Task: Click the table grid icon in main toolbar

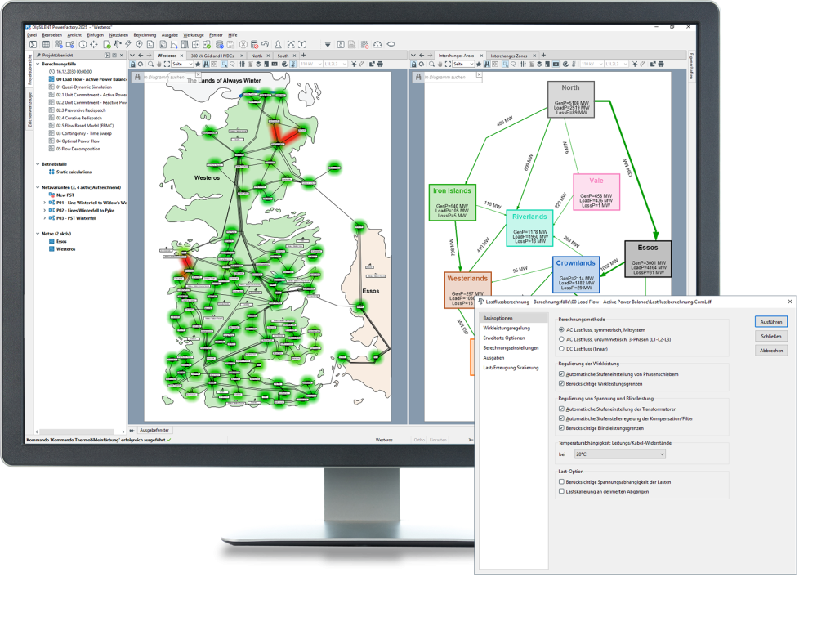Action: [x=46, y=44]
